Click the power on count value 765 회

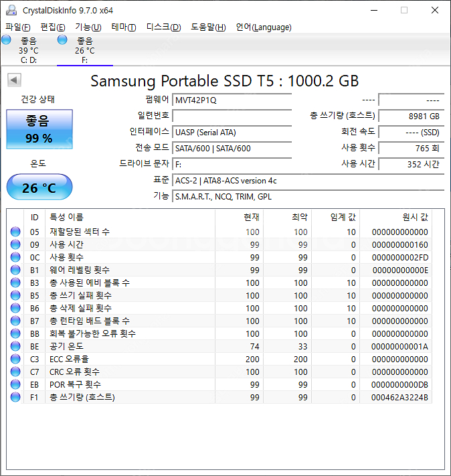click(412, 149)
